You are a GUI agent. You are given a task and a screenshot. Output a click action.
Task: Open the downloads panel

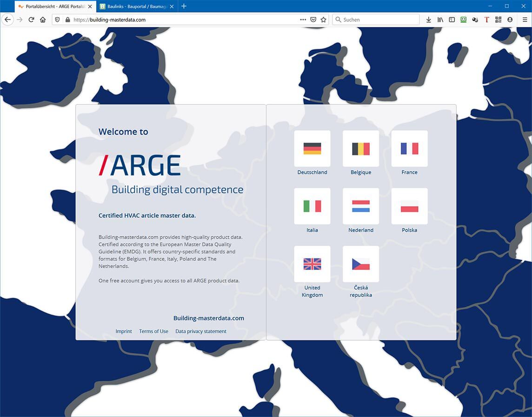coord(428,20)
